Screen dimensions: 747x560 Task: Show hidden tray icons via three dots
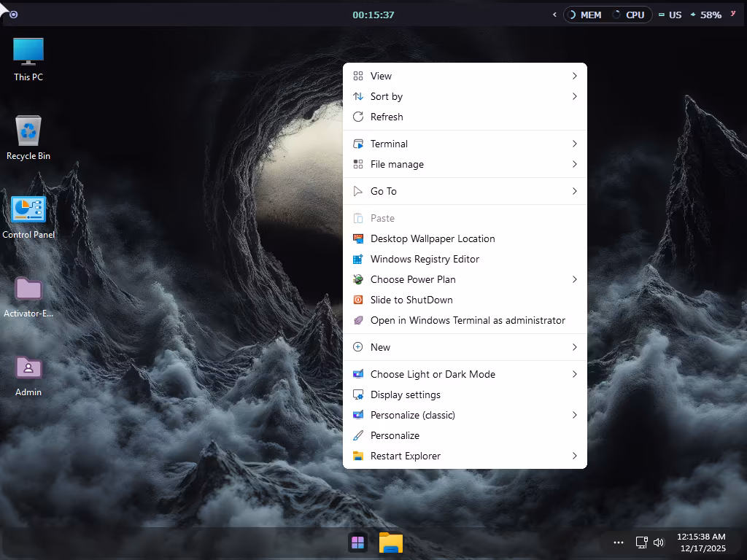tap(619, 542)
